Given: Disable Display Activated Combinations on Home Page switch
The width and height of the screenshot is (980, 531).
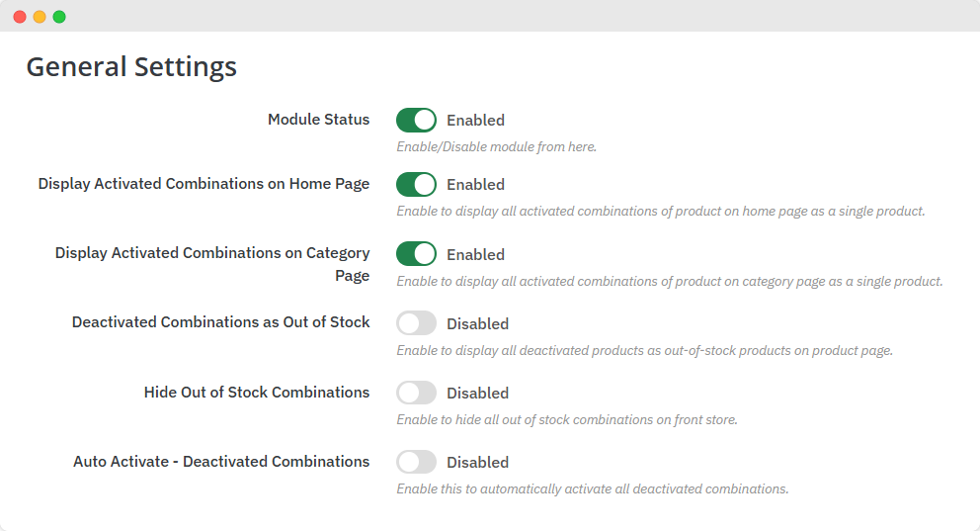Looking at the screenshot, I should (x=416, y=184).
